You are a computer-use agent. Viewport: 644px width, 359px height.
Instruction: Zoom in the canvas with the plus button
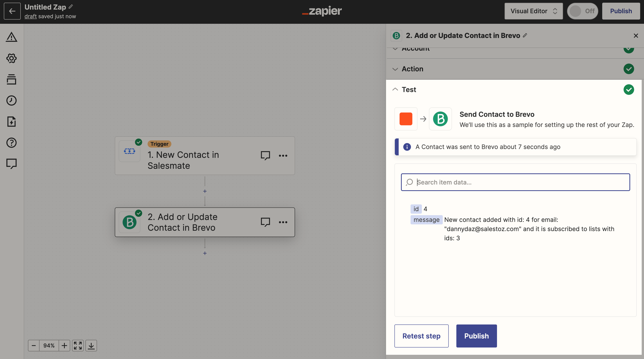64,346
